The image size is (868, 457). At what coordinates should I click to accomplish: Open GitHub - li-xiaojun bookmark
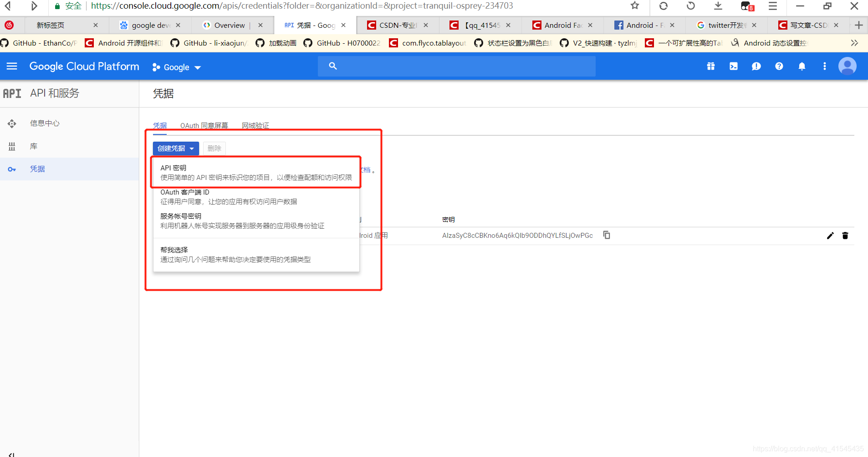click(209, 43)
